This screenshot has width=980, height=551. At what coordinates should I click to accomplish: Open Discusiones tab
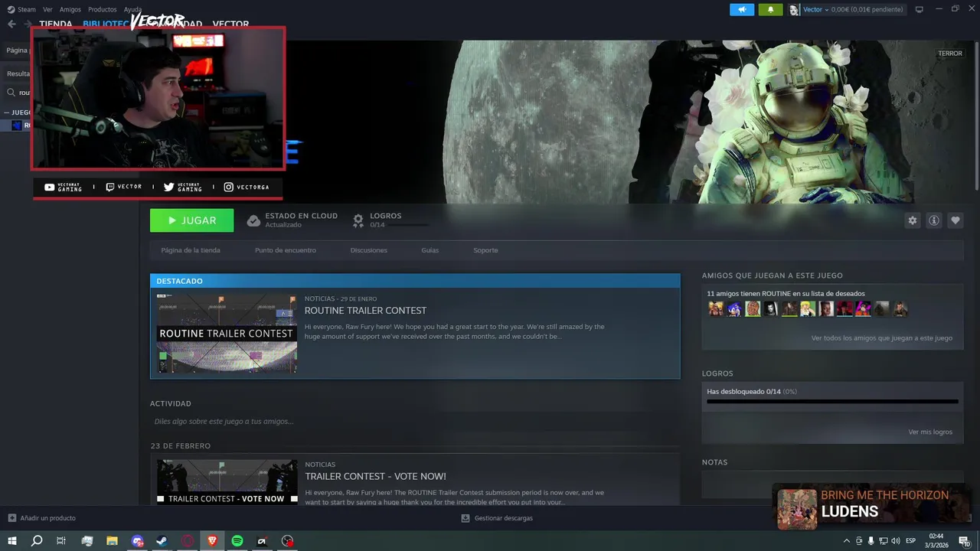click(x=368, y=250)
